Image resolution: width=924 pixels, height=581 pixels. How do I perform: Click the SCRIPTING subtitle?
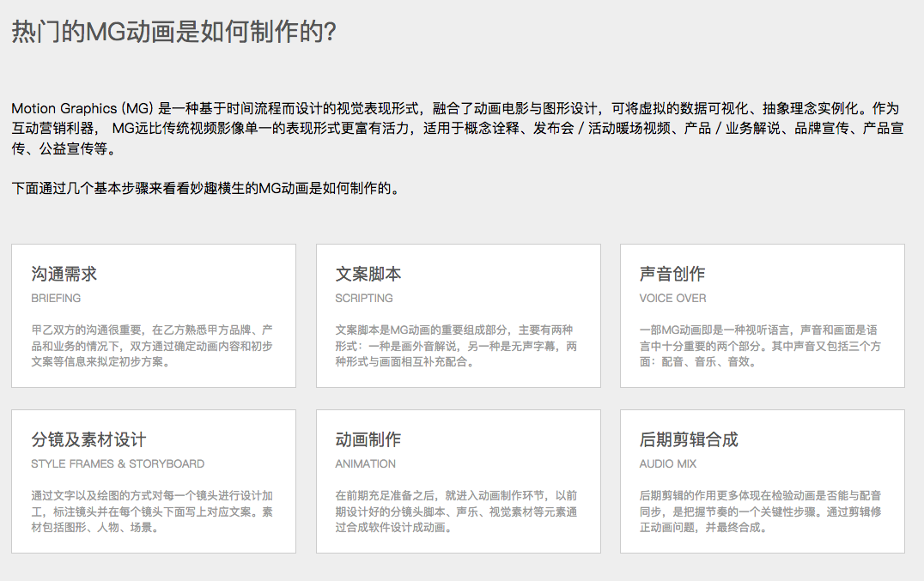364,298
